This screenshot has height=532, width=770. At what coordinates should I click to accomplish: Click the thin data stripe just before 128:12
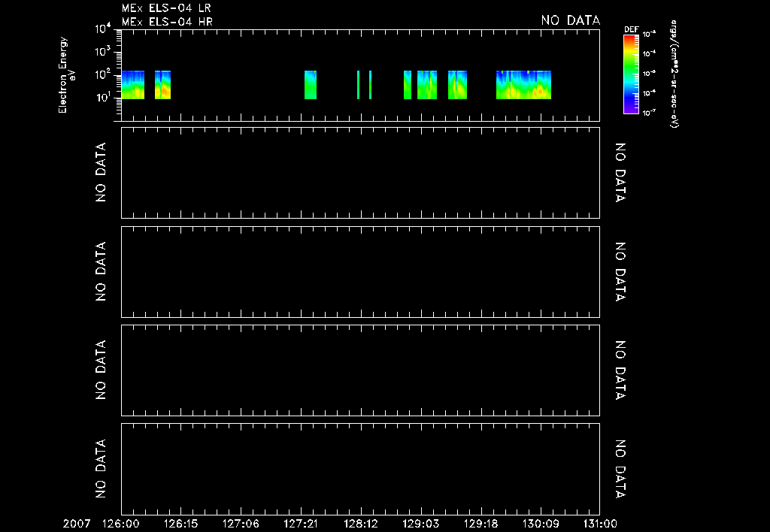click(358, 85)
